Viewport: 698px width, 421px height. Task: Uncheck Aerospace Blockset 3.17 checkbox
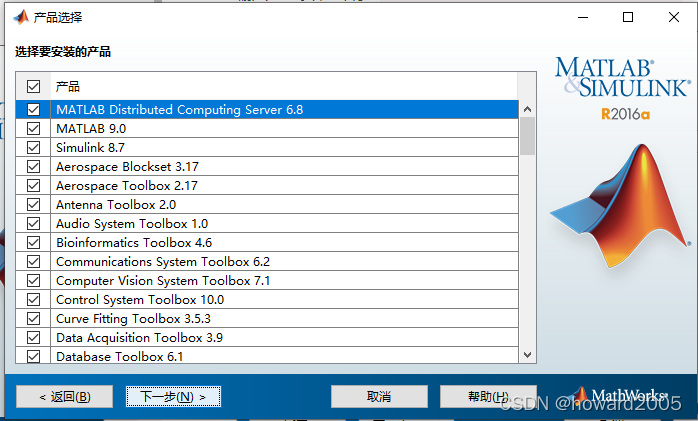[33, 166]
